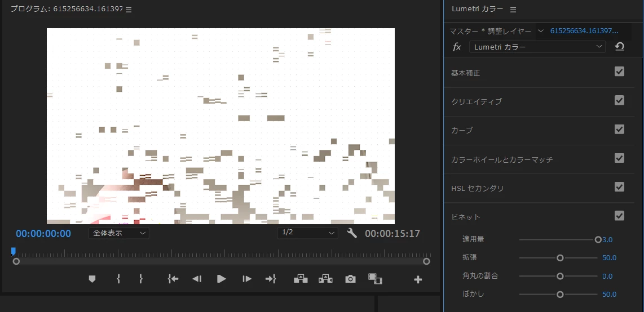This screenshot has width=644, height=312.
Task: Reset the Lumetri カラー effect
Action: (619, 47)
